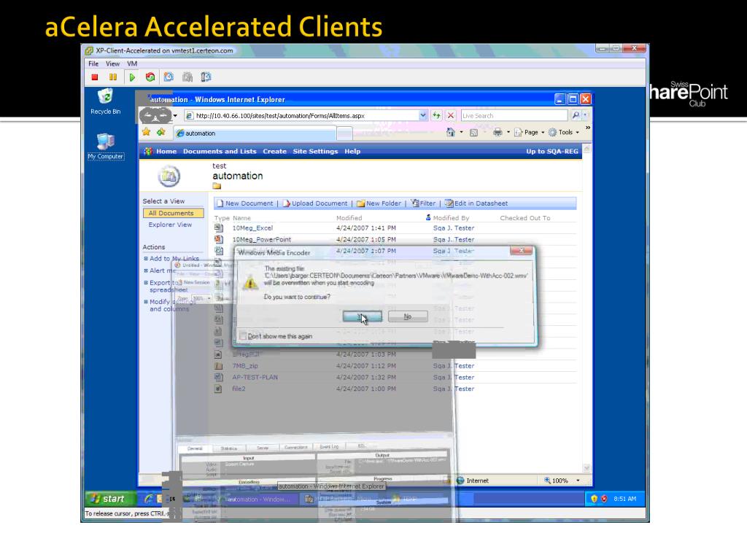
Task: Follow the Up to SQA-REG link
Action: (x=551, y=152)
